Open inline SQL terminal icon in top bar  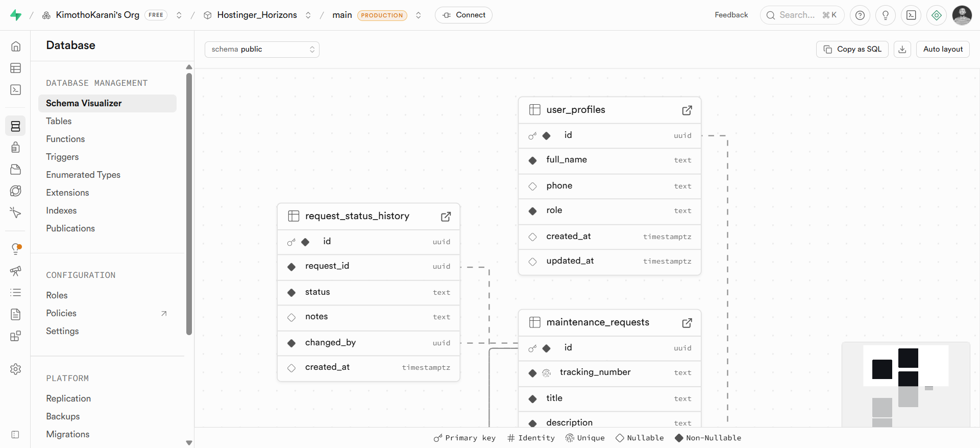(x=911, y=15)
